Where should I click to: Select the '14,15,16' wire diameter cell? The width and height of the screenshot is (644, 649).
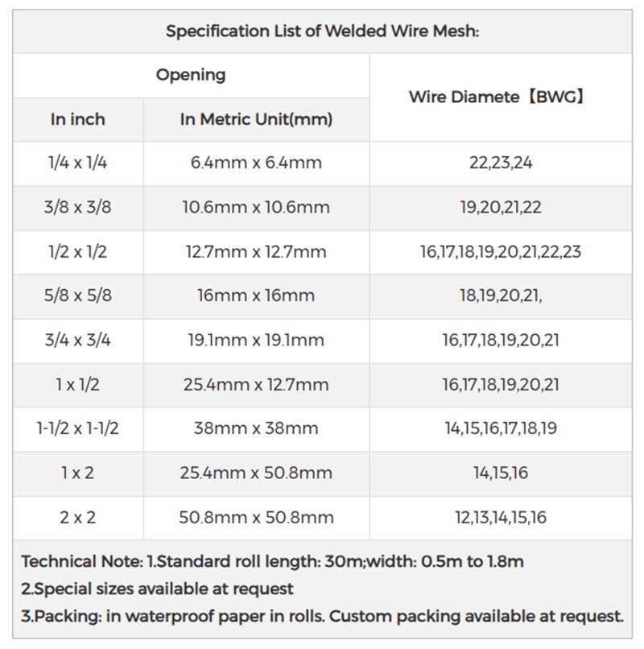[501, 473]
